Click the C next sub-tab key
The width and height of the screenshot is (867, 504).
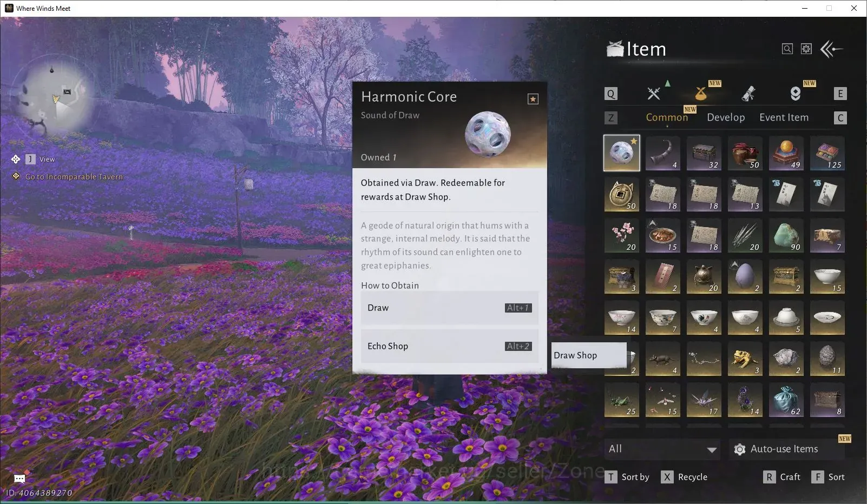pos(840,118)
